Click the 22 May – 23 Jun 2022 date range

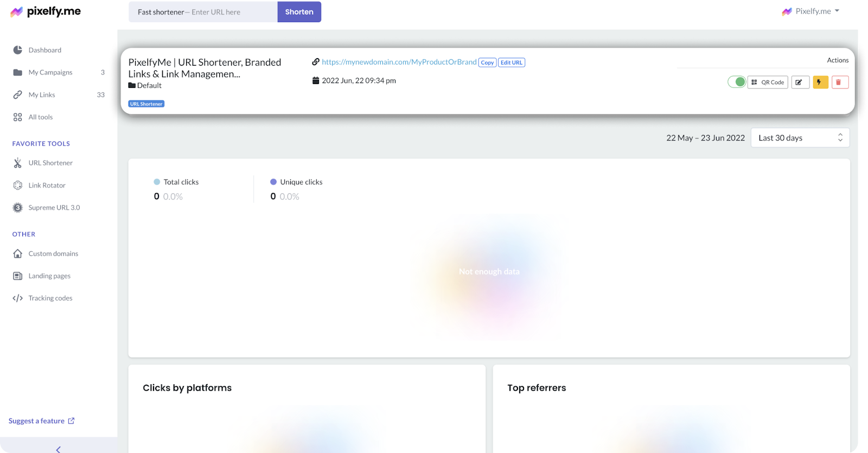tap(705, 138)
